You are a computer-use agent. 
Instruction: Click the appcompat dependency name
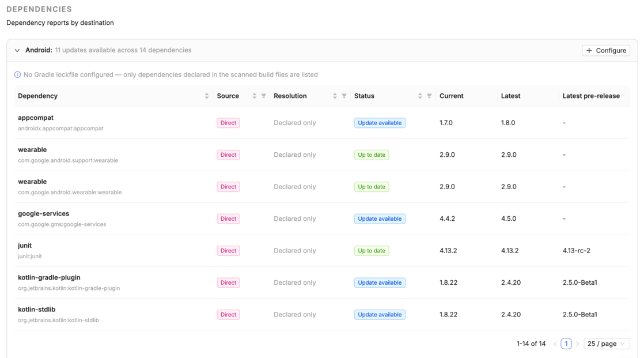tap(36, 118)
